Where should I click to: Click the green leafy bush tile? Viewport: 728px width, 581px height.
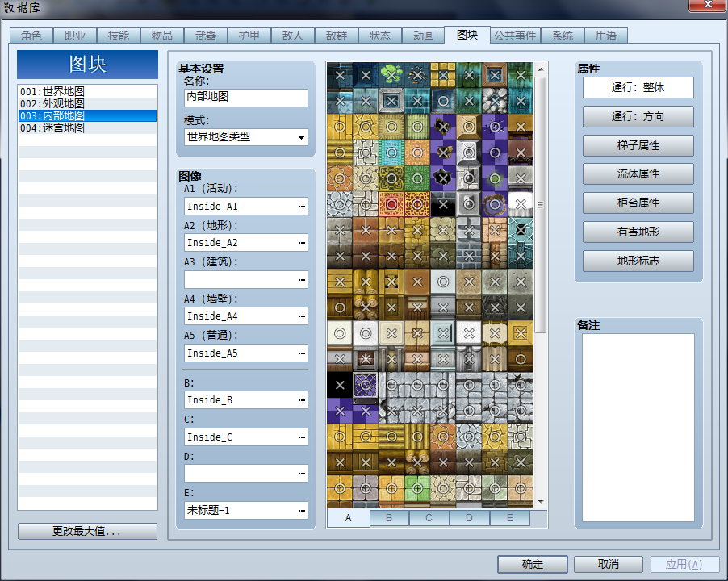click(x=391, y=75)
